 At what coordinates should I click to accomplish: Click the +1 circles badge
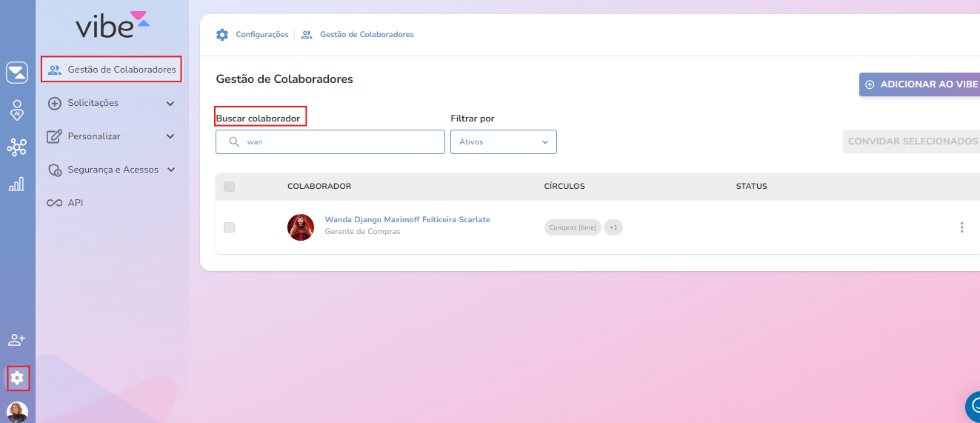tap(613, 227)
